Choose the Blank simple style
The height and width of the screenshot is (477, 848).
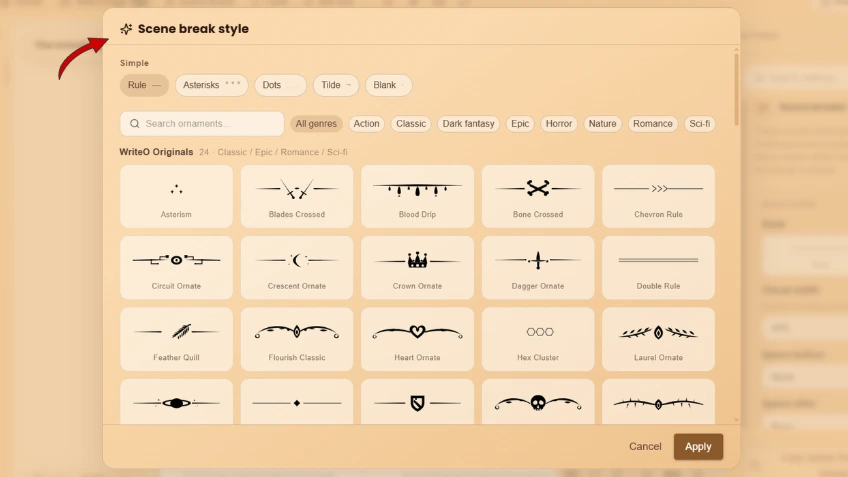388,85
